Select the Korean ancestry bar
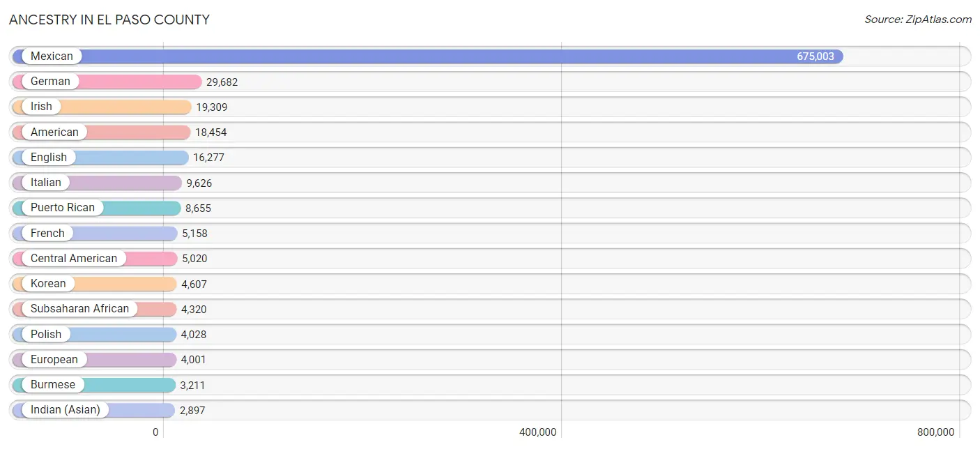Screen dimensions: 980x449 click(x=94, y=284)
